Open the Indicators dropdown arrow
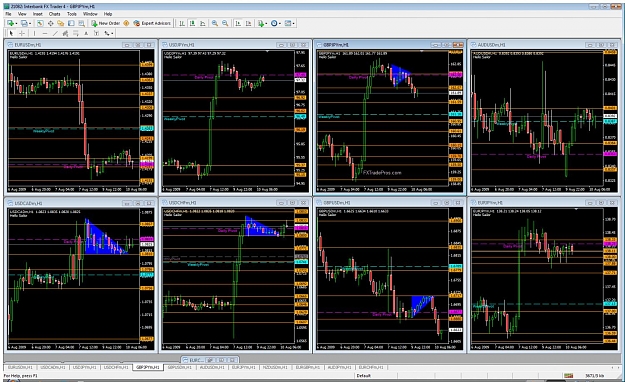This screenshot has width=625, height=382. pos(266,24)
